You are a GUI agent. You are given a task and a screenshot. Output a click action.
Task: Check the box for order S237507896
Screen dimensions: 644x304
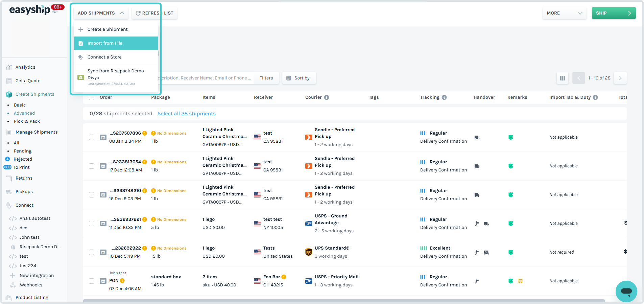tap(92, 137)
